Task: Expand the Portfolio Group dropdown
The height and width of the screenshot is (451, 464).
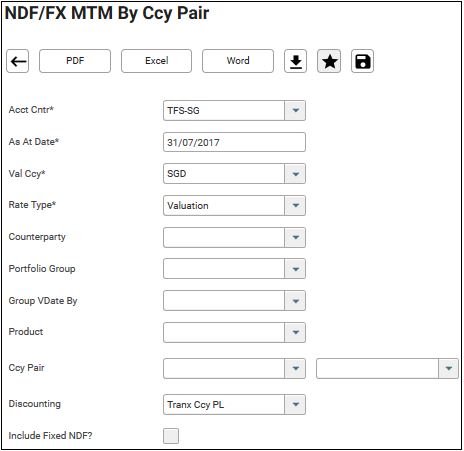Action: click(295, 269)
